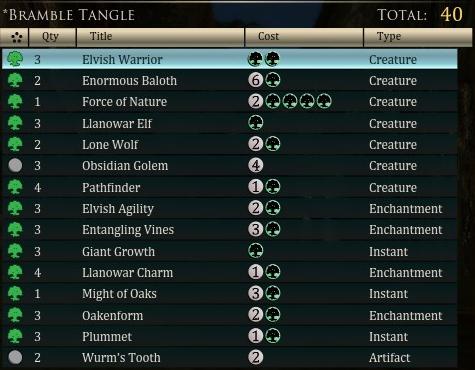Click the colorless icon beside Wurm's Tooth
The width and height of the screenshot is (475, 370).
coord(15,357)
